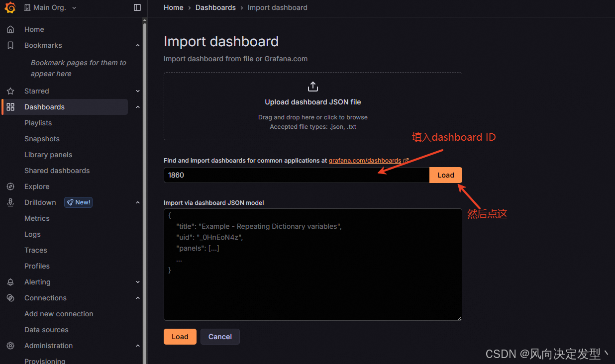Click the Import dashboard page heading

pyautogui.click(x=221, y=41)
